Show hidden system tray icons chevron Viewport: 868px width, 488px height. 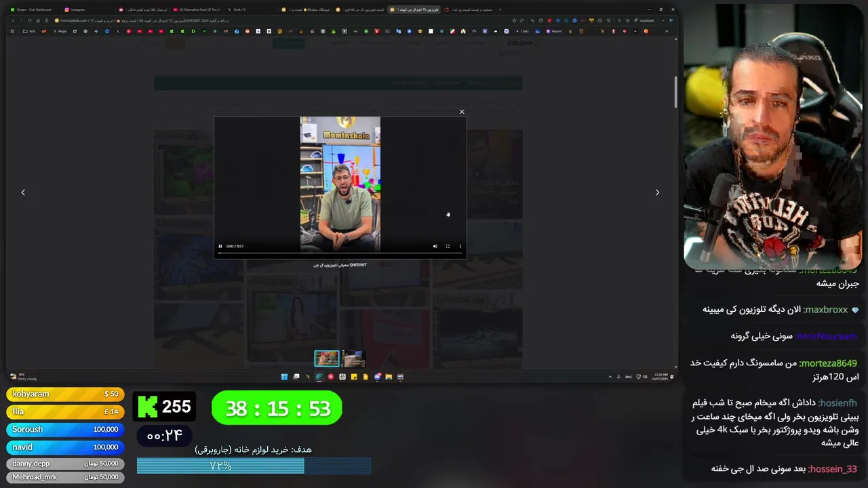click(x=610, y=377)
